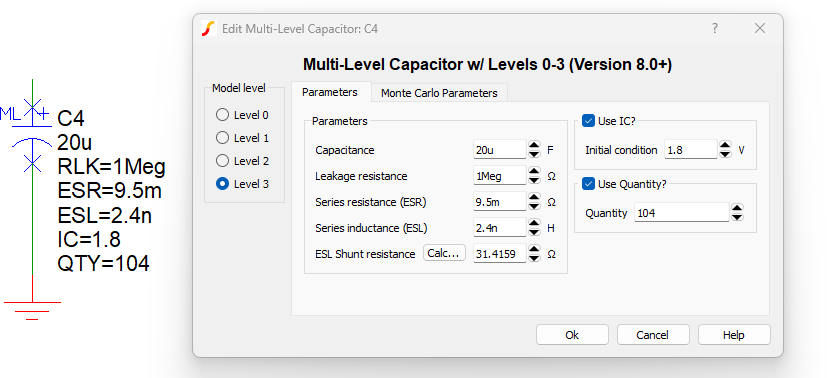Uncheck the Use IC? checkbox
This screenshot has height=378, width=827.
coord(589,121)
